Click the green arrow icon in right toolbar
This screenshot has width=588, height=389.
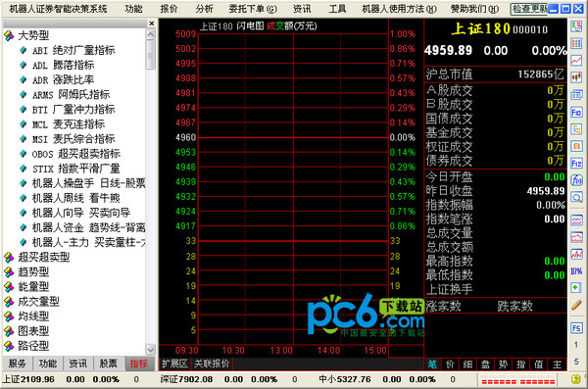[576, 288]
